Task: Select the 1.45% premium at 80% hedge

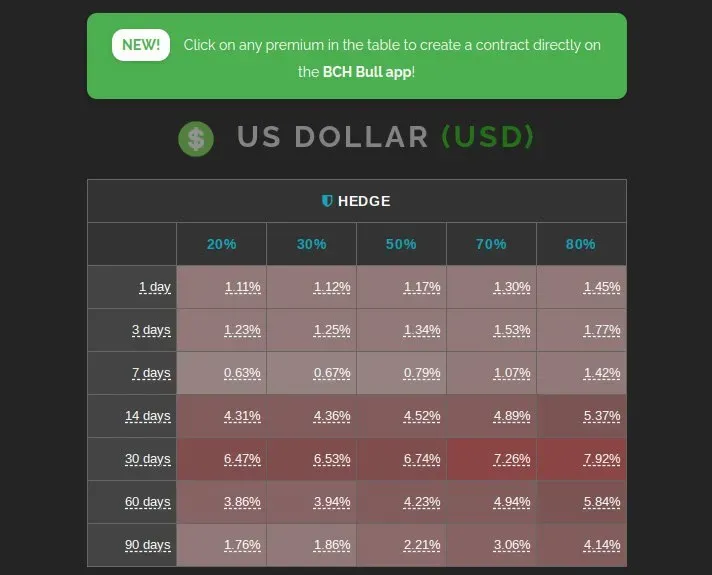Action: tap(602, 287)
